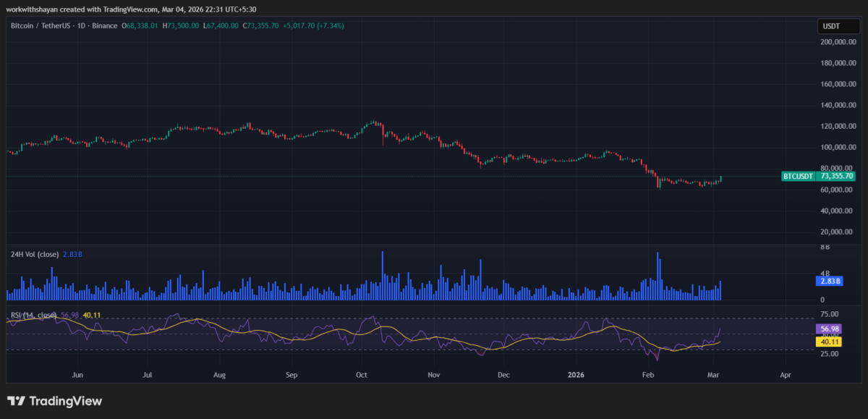Click the blue 2.83 B volume tag
Viewport: 868px width, 419px height.
827,281
